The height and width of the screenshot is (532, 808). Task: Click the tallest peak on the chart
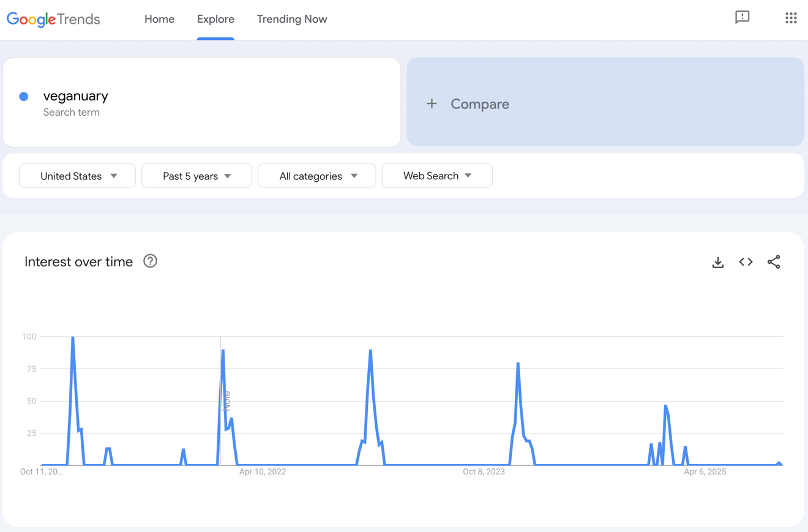(72, 337)
